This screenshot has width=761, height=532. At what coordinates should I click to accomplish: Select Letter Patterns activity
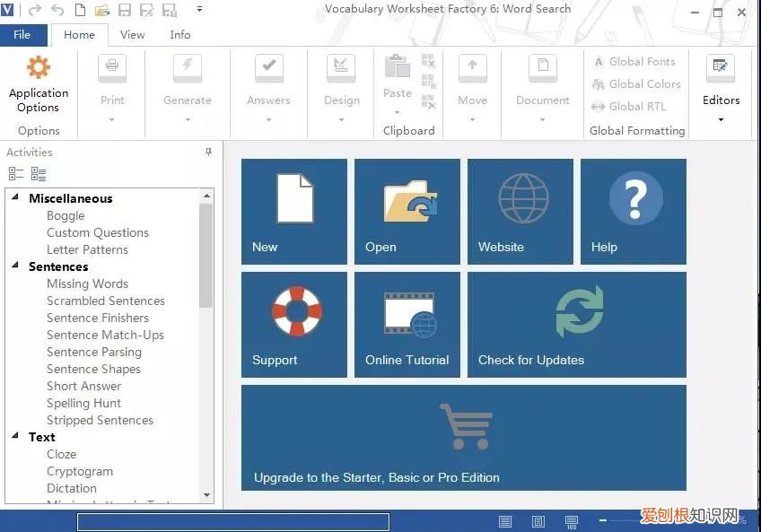(87, 249)
